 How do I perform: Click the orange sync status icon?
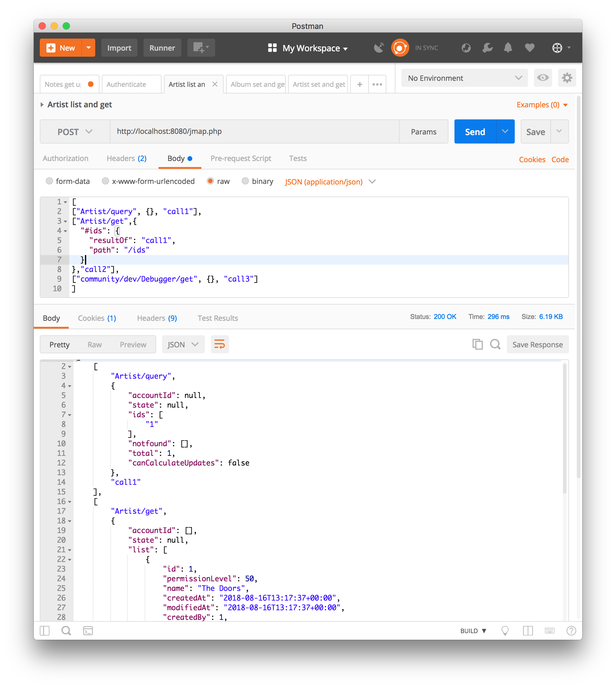pyautogui.click(x=400, y=48)
